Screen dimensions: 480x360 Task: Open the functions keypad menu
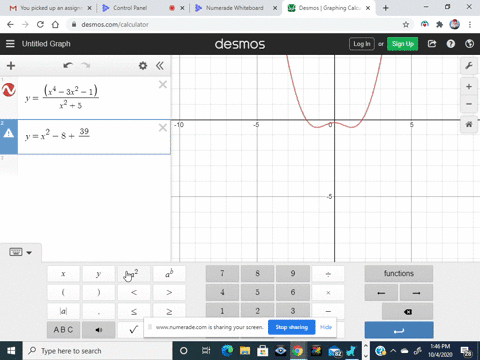click(x=399, y=274)
